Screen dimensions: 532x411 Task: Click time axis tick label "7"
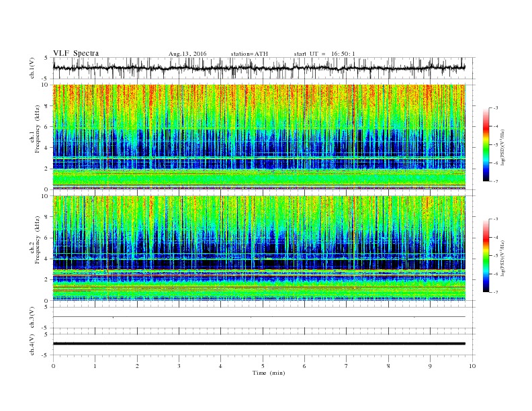[347, 366]
